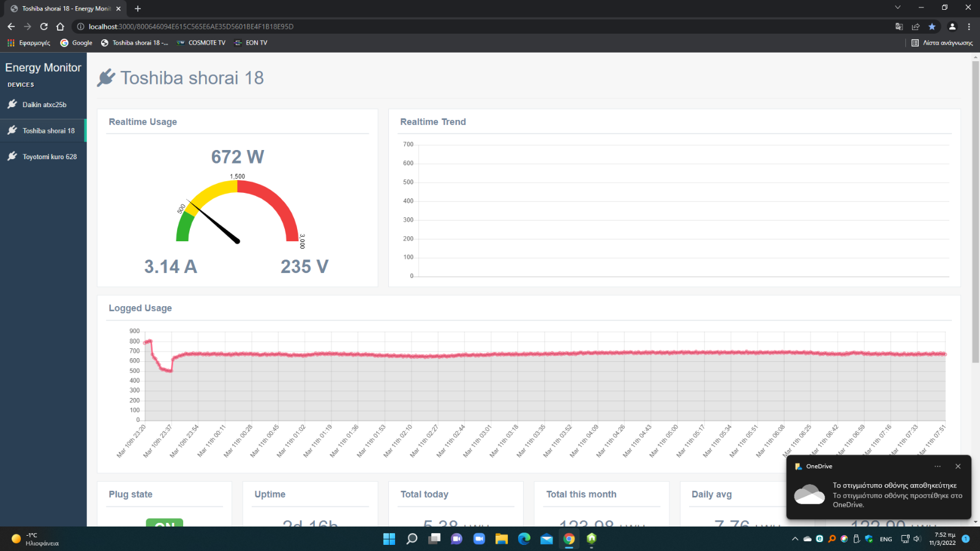Open Chrome's three-dot menu

click(969, 26)
